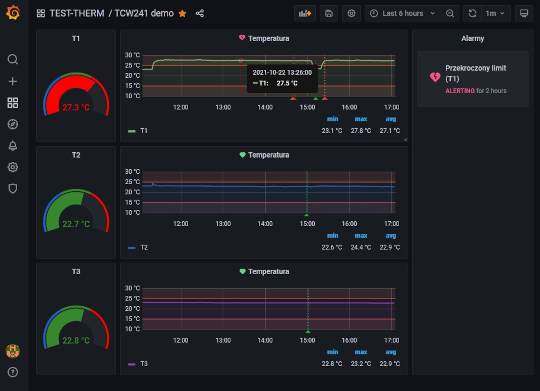The height and width of the screenshot is (391, 540).
Task: Open the Grafana home logo
Action: point(13,13)
